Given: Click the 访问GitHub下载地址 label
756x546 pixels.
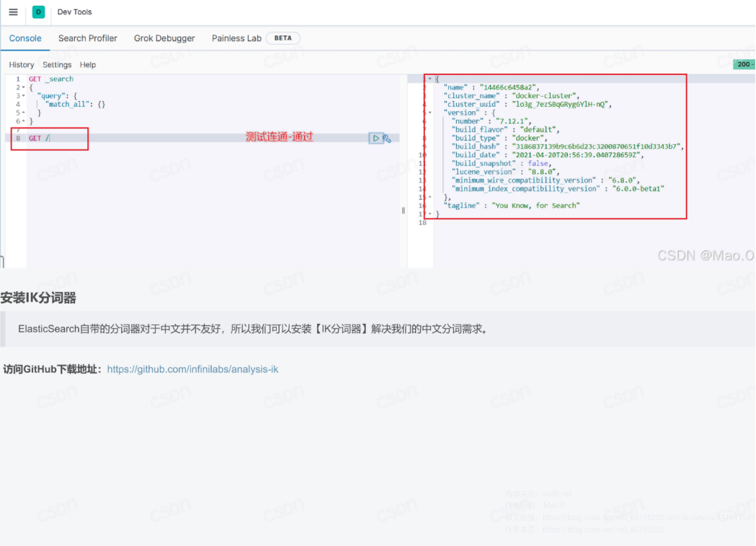Looking at the screenshot, I should pos(53,369).
